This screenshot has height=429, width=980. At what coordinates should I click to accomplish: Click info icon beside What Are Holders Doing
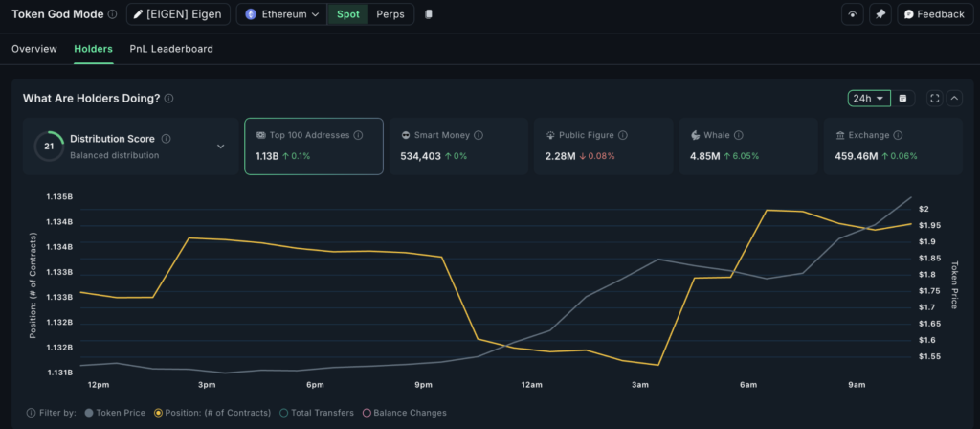[x=168, y=99]
